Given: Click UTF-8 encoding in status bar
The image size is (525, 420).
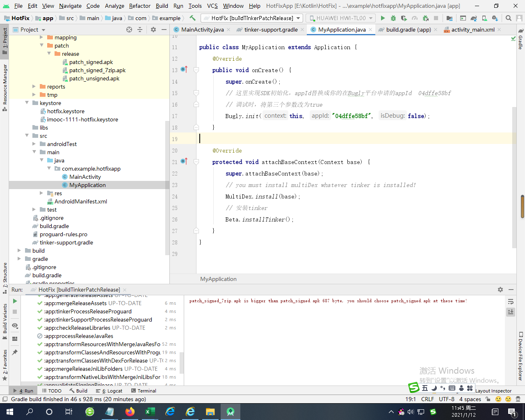Looking at the screenshot, I should coord(446,399).
